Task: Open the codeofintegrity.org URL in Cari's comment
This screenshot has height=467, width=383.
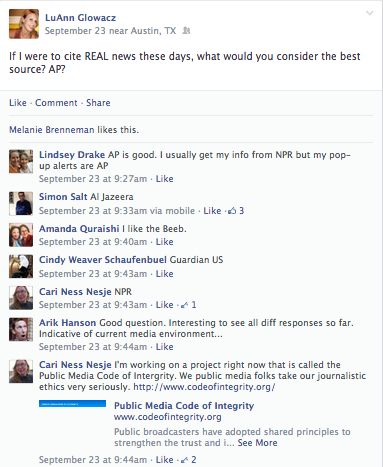Action: (x=204, y=387)
